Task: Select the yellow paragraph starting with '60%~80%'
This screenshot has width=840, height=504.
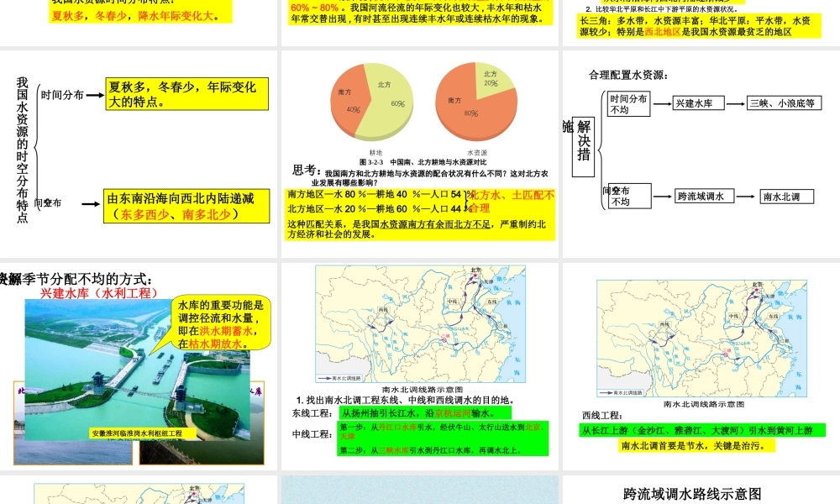Action: click(x=421, y=13)
